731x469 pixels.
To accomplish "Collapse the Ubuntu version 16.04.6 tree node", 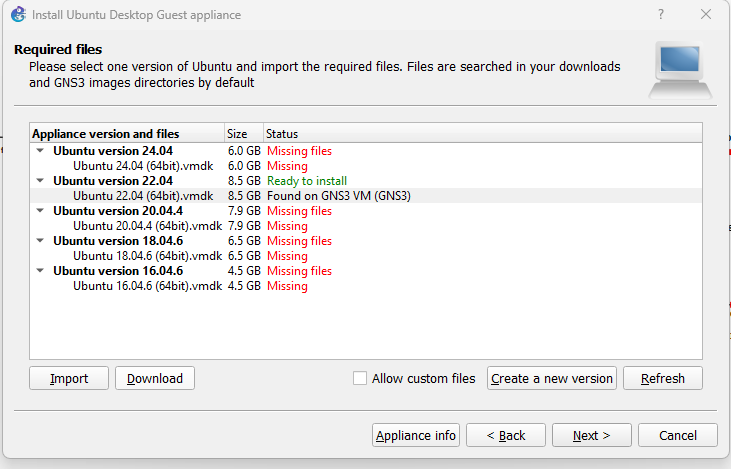I will click(40, 271).
